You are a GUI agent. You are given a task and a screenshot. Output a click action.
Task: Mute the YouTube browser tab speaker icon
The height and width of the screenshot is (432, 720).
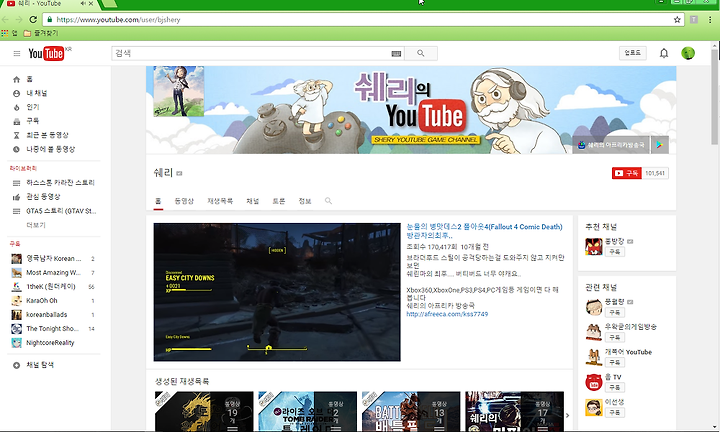click(x=83, y=3)
